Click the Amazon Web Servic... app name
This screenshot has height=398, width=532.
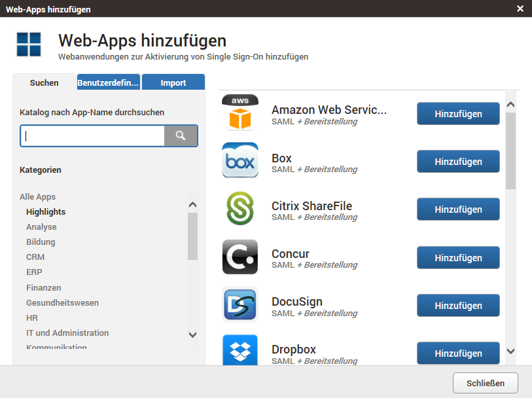[329, 110]
